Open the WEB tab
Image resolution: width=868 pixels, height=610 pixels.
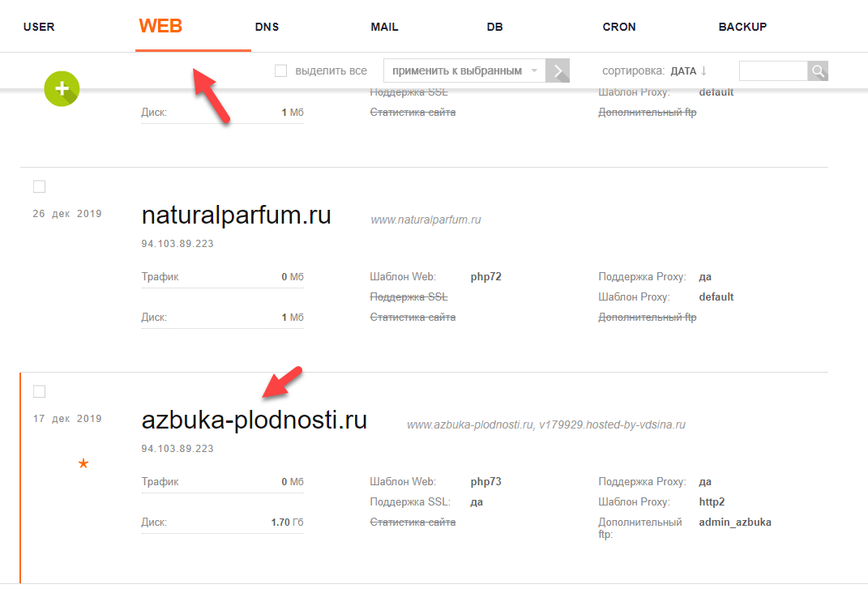[160, 26]
